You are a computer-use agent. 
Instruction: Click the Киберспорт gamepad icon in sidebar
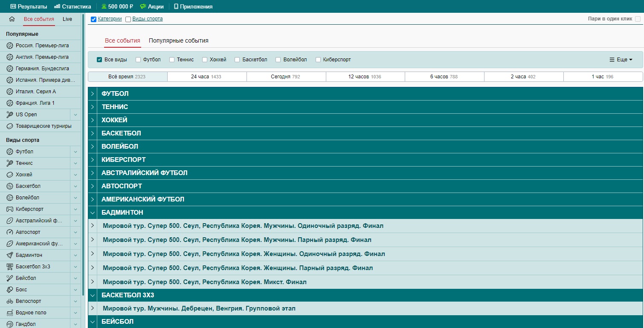click(10, 209)
